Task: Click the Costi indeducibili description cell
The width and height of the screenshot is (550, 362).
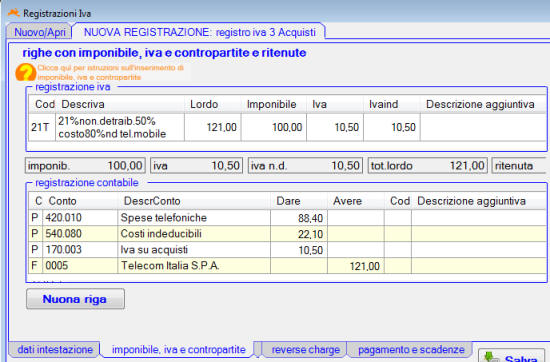Action: (194, 234)
